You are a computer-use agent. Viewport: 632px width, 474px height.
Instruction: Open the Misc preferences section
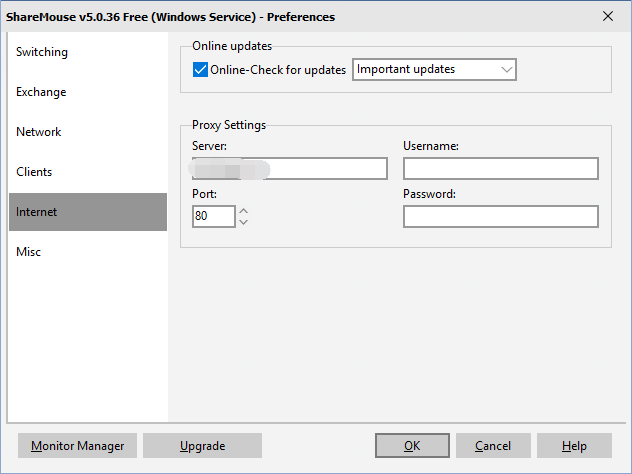pos(88,252)
